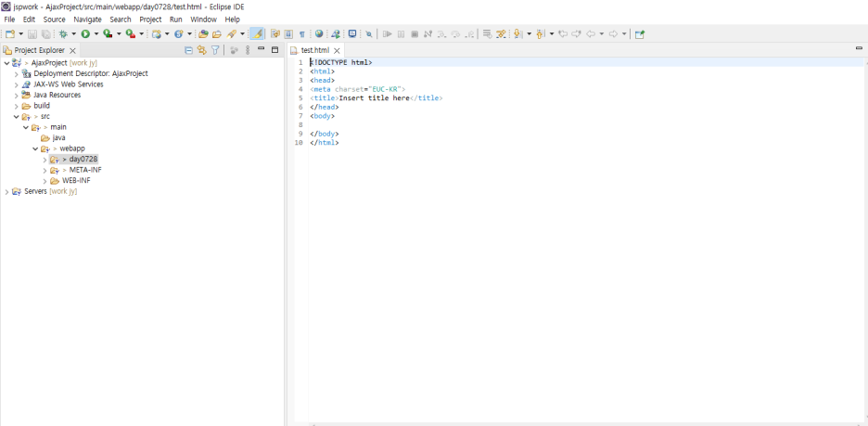Click the Back navigation arrow

591,33
